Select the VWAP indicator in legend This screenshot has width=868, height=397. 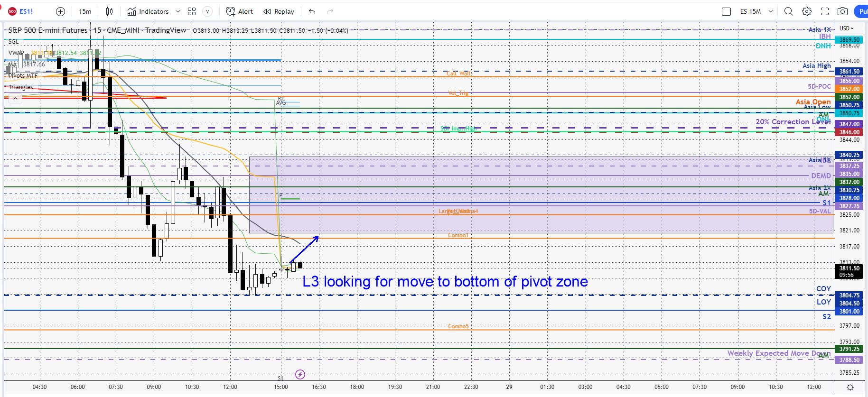16,53
